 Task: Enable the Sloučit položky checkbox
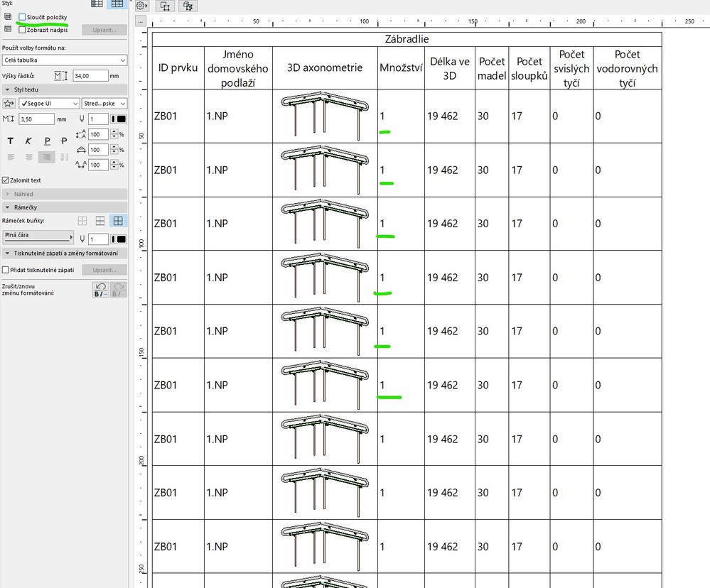pos(23,16)
